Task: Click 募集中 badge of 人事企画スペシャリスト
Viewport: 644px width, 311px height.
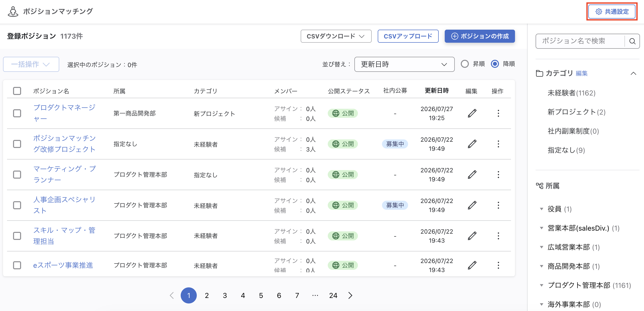Action: point(395,205)
